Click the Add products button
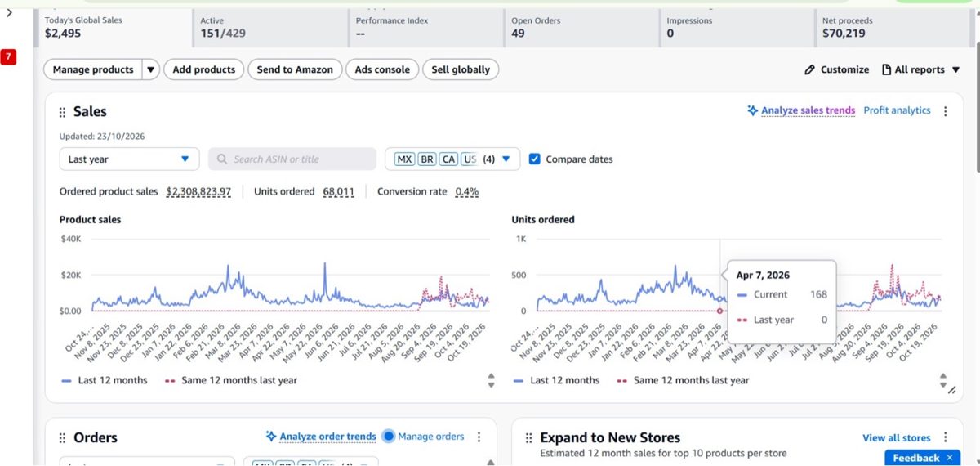The image size is (980, 466). pyautogui.click(x=204, y=70)
